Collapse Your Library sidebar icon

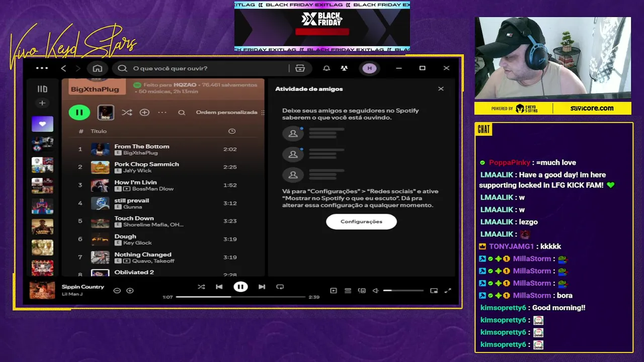42,89
